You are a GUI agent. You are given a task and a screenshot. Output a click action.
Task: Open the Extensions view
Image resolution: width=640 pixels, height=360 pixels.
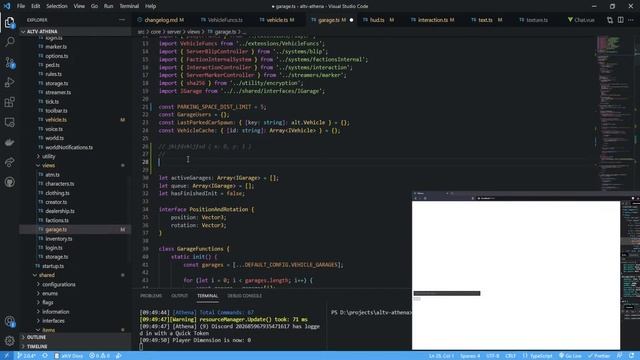point(10,102)
